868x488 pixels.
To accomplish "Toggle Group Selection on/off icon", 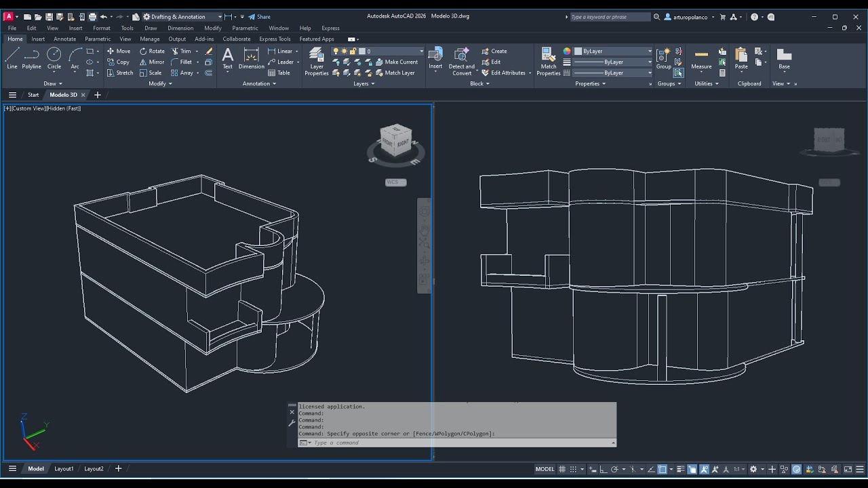I will [x=678, y=73].
